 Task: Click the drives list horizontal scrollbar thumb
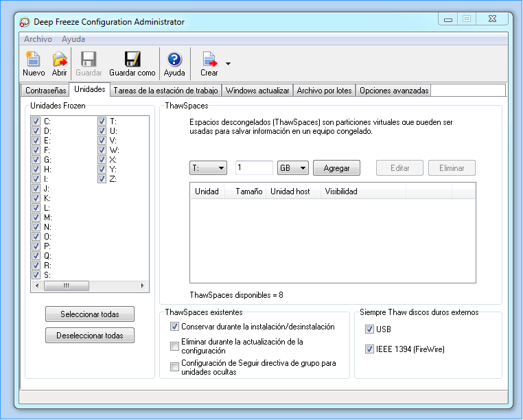point(67,286)
